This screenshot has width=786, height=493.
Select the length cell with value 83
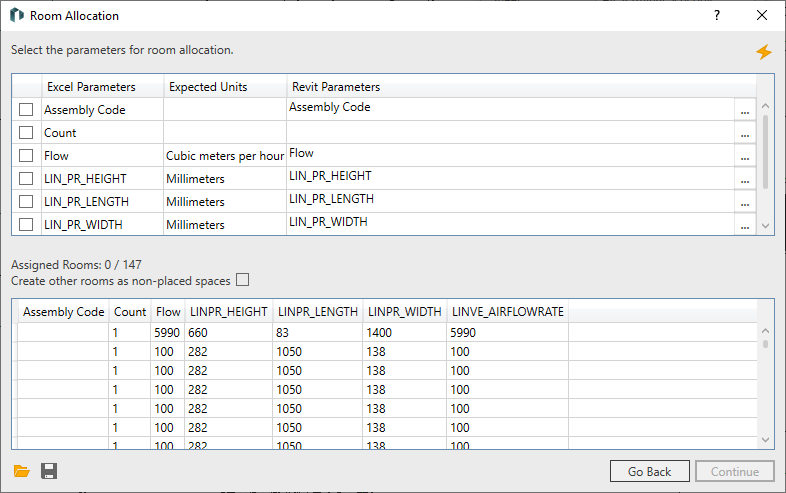[x=318, y=333]
